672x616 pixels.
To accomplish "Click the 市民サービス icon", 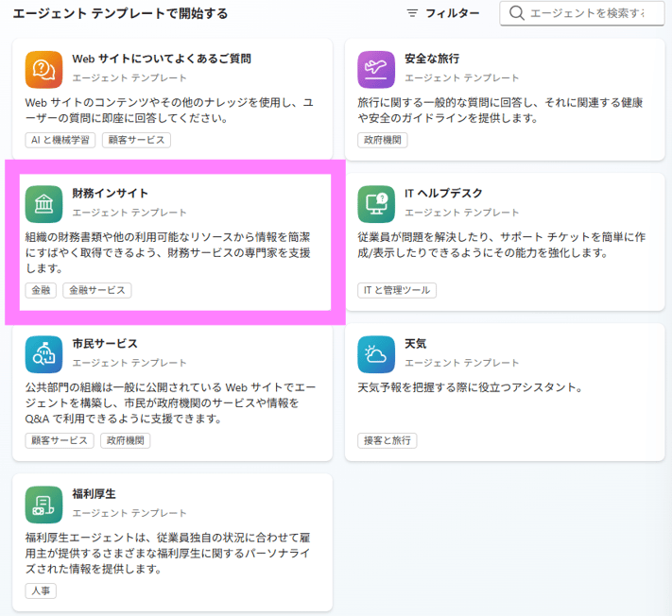I will click(43, 354).
